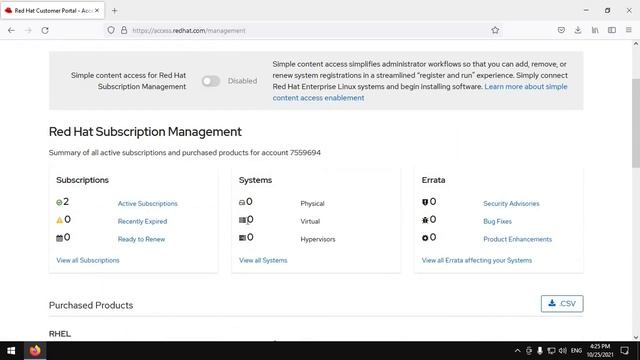The image size is (640, 360).
Task: Click the Physical systems label
Action: point(312,204)
